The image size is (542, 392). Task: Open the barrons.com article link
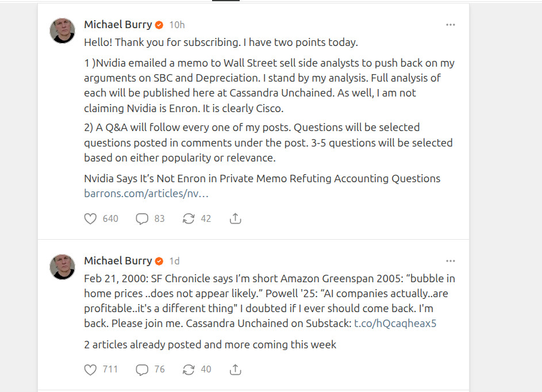tap(146, 194)
